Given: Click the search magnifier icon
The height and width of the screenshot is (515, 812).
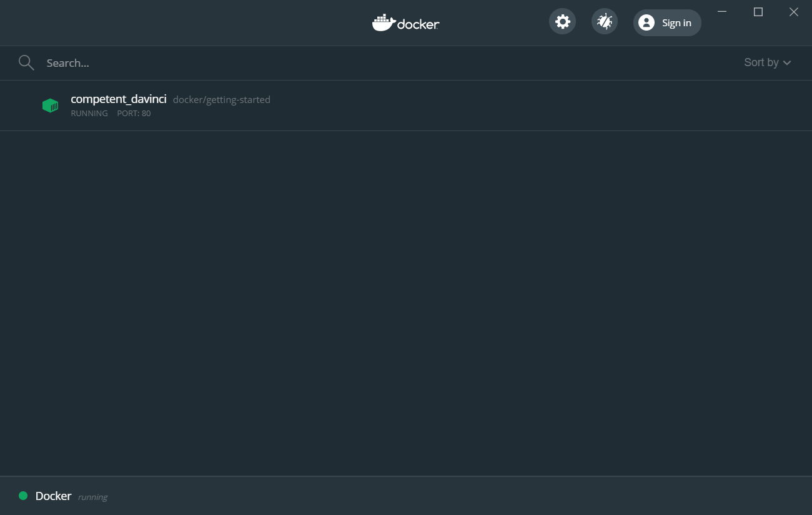Looking at the screenshot, I should tap(26, 62).
